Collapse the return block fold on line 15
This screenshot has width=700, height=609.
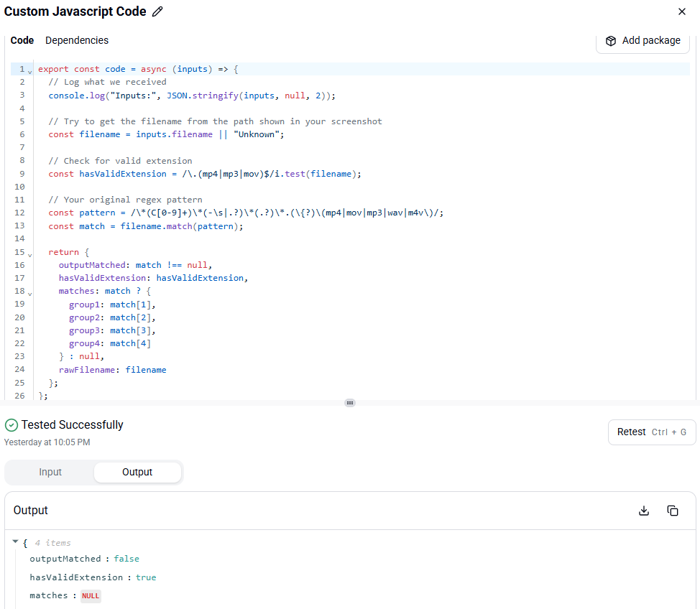tap(30, 255)
